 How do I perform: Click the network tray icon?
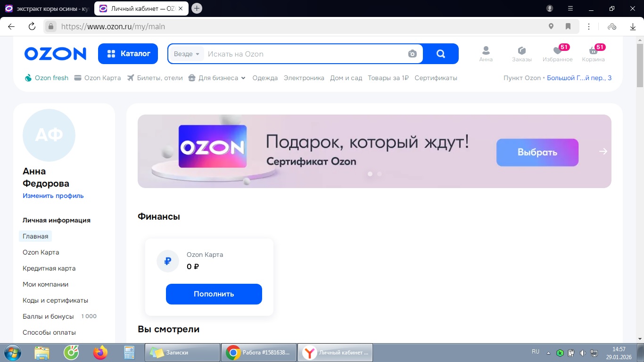594,353
